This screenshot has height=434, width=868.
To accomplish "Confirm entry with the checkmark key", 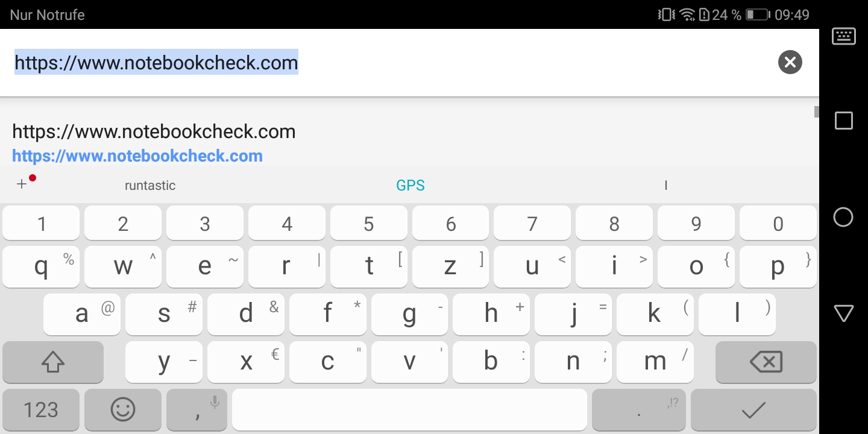I will click(x=753, y=410).
